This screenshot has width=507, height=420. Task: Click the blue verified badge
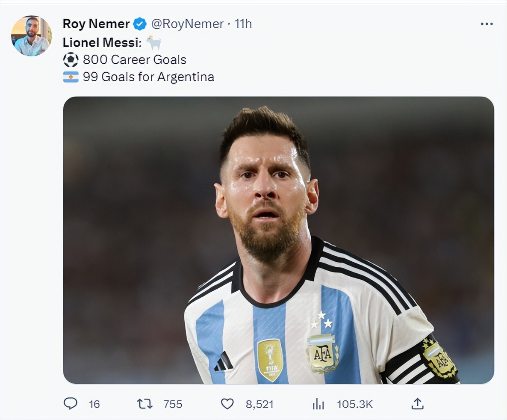pyautogui.click(x=140, y=24)
